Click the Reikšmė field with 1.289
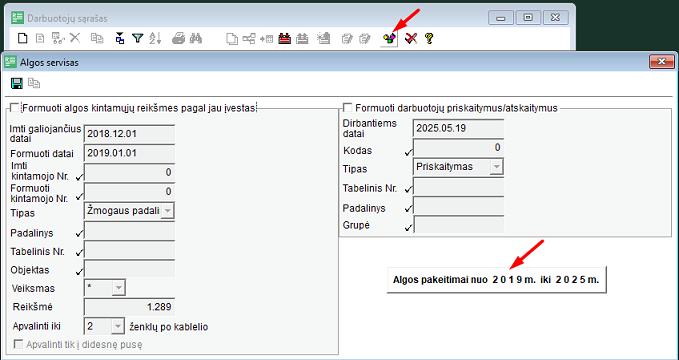 tap(129, 307)
